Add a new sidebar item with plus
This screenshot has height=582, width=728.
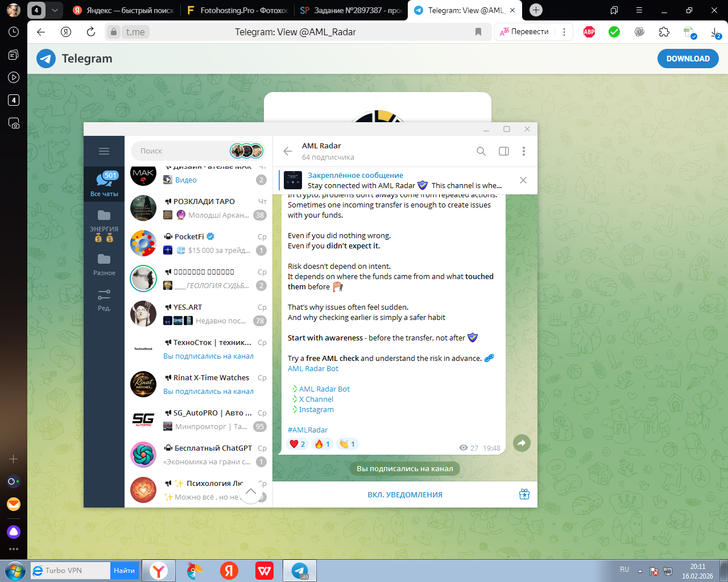(14, 459)
